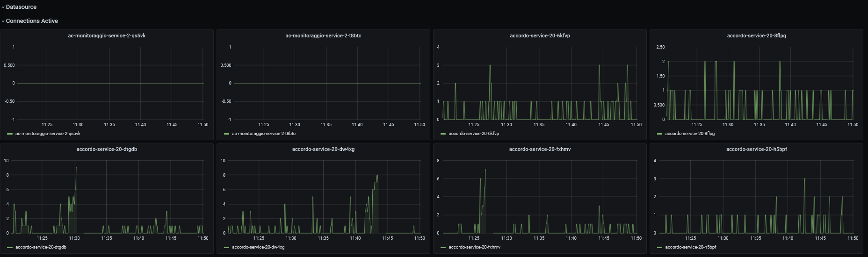
Task: Pick color for accordo-service-20-h5bpf legend swatch
Action: pyautogui.click(x=659, y=248)
